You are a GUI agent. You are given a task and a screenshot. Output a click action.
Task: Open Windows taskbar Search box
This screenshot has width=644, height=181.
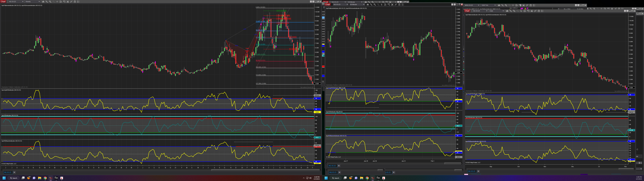(x=13, y=178)
